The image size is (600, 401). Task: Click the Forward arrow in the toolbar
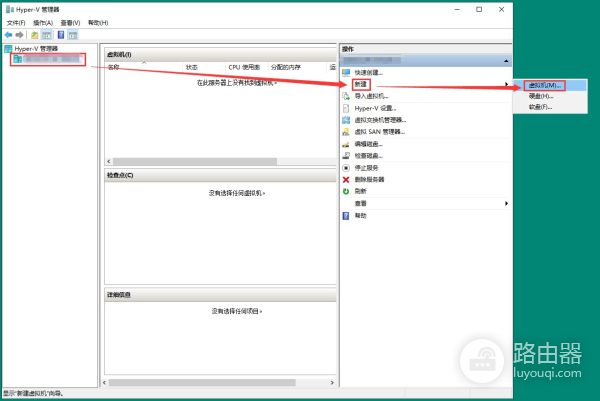pos(19,34)
